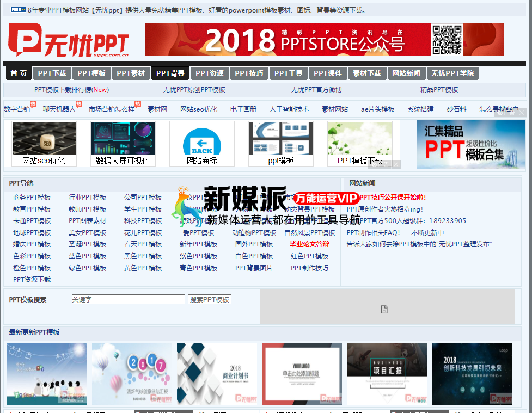Open the children cartoon template thumbnail

click(47, 374)
